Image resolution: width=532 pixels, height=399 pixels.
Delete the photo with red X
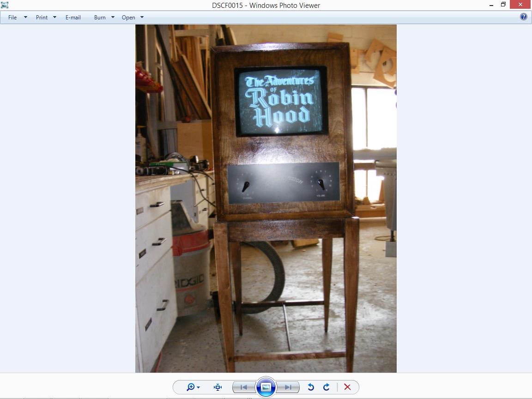click(x=347, y=387)
